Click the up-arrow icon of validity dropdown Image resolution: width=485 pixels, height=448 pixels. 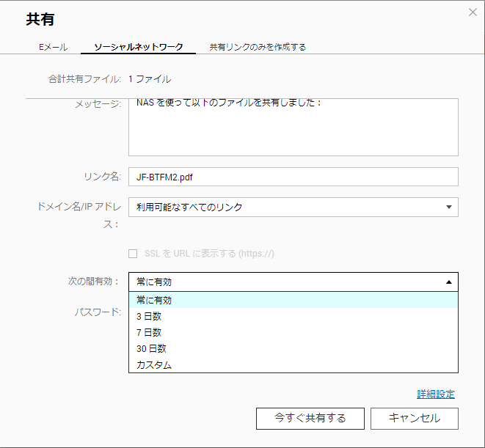pyautogui.click(x=449, y=282)
